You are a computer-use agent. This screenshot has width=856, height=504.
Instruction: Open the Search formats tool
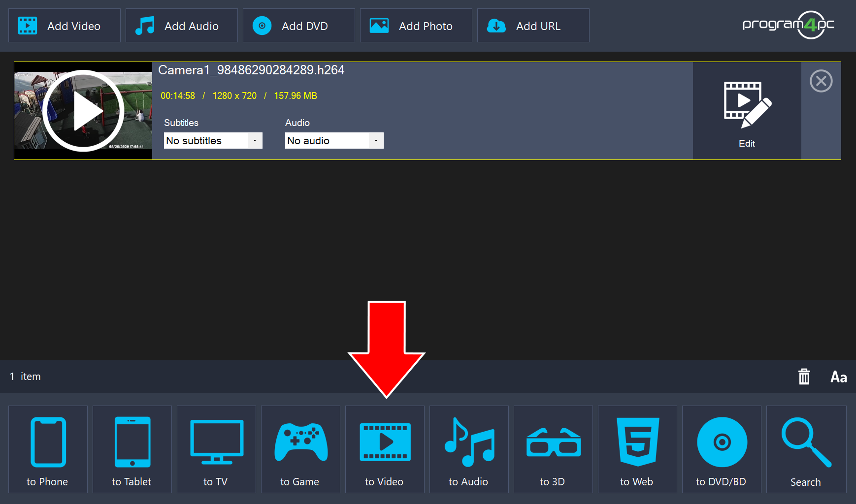806,449
